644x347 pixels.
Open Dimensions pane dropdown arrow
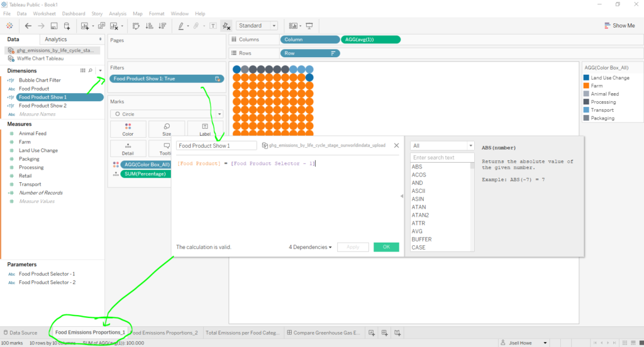[100, 70]
